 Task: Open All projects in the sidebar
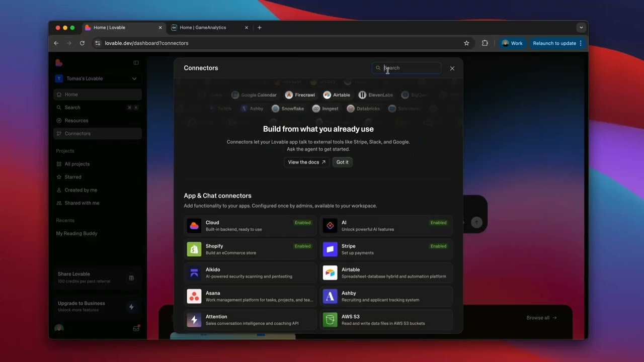coord(98,164)
